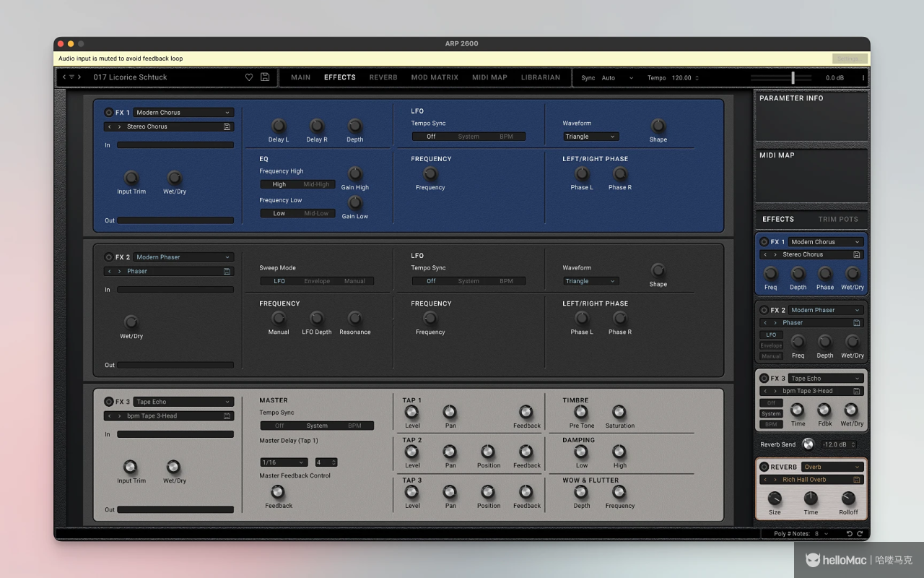This screenshot has width=924, height=578.
Task: Select next tape echo preset in main FX 3
Action: [119, 416]
